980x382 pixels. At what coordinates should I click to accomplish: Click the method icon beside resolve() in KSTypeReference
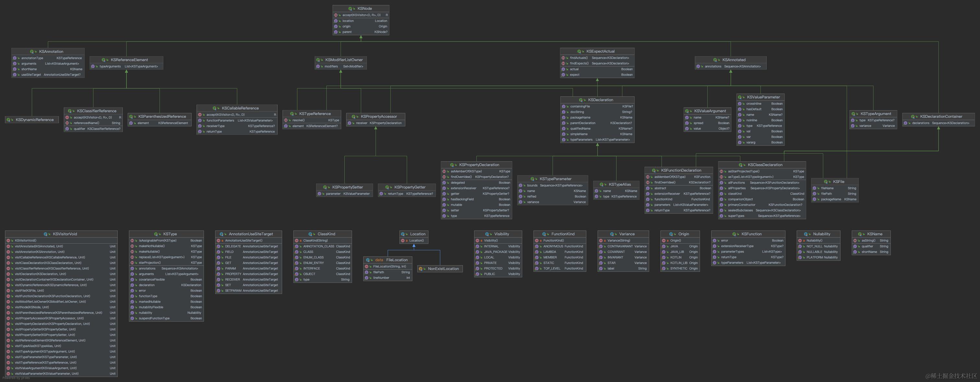click(286, 120)
